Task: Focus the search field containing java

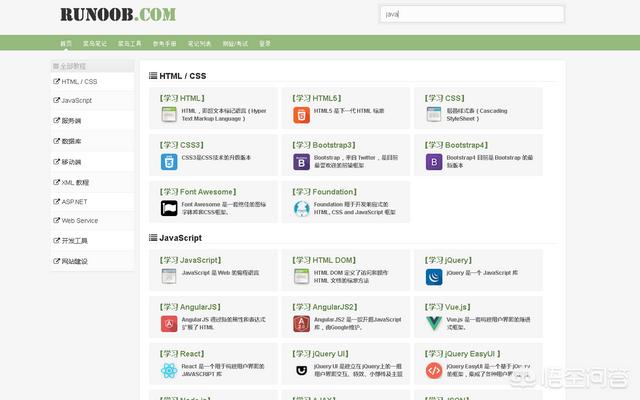Action: tap(472, 14)
